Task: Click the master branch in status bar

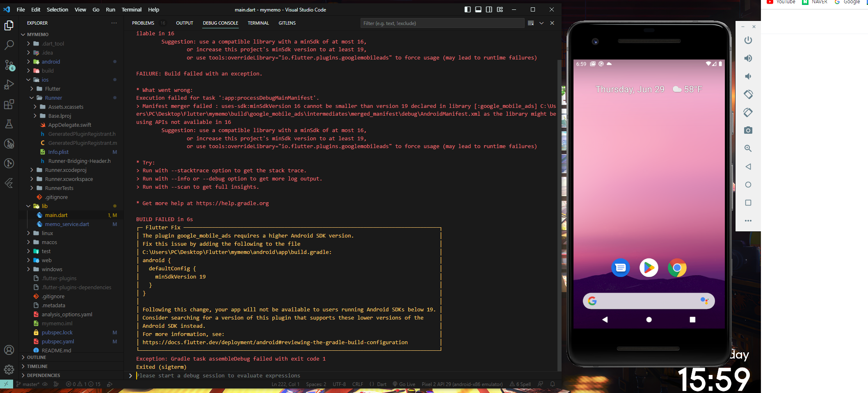Action: tap(28, 384)
